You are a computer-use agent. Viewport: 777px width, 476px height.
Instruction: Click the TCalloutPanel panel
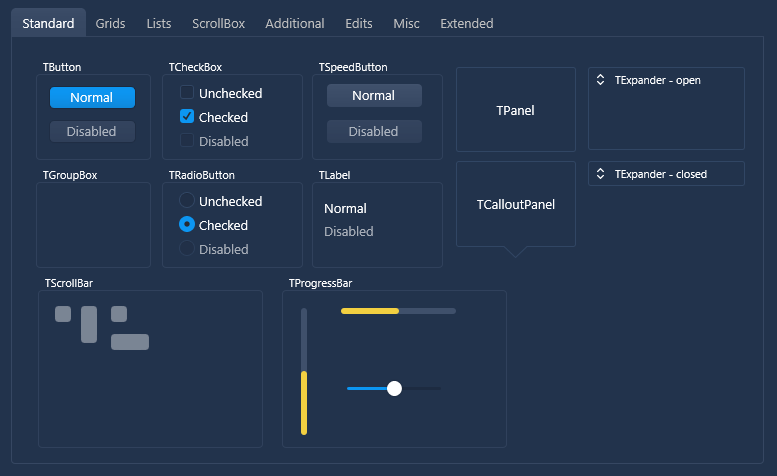(516, 204)
